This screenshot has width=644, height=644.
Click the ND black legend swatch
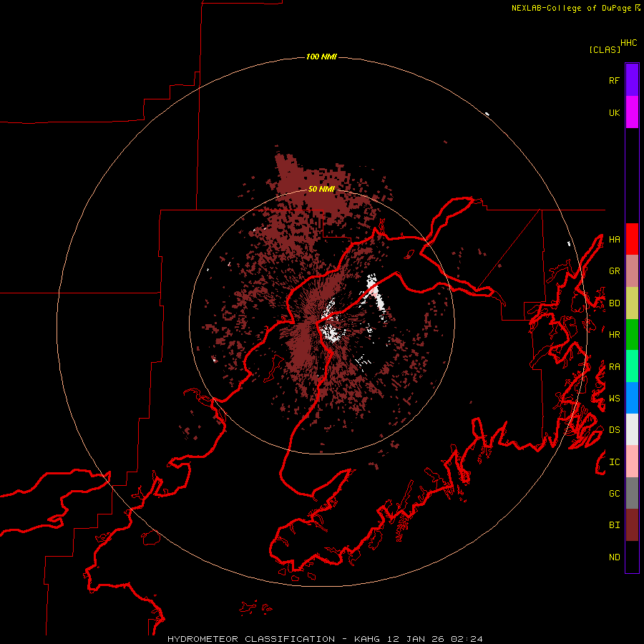coord(632,557)
